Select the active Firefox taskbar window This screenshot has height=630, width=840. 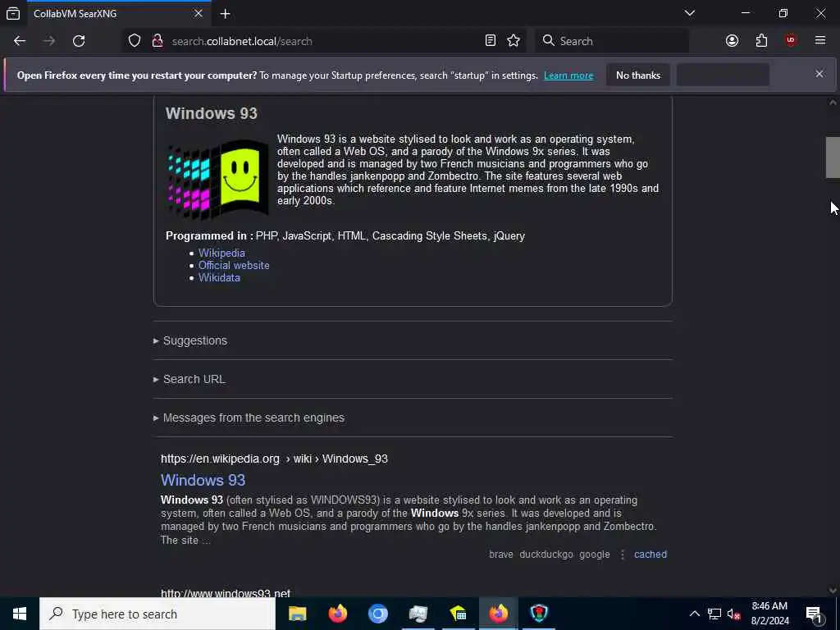498,614
